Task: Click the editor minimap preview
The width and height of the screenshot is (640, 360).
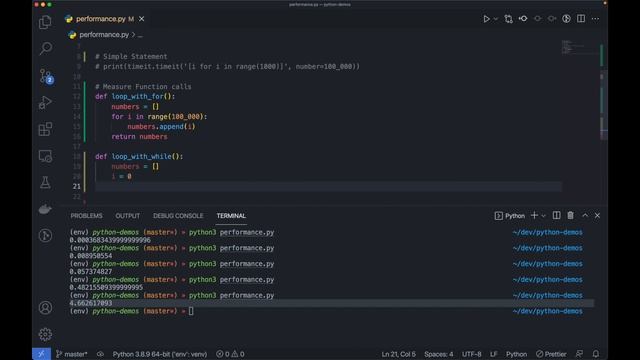Action: pos(580,47)
